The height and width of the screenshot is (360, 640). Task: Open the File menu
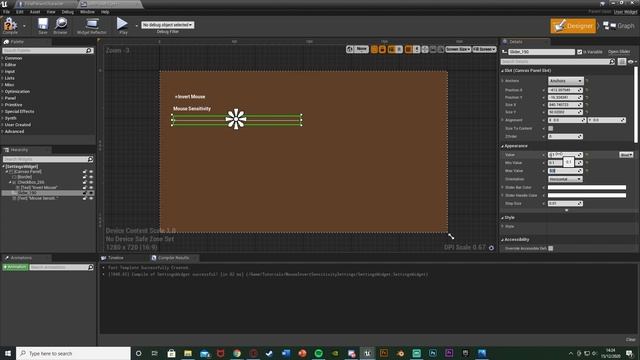click(x=7, y=12)
